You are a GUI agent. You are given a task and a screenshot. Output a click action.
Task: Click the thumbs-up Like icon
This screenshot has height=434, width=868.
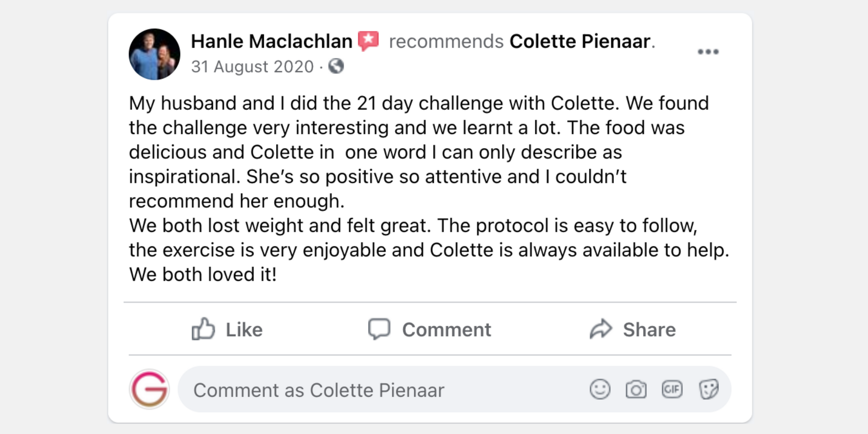[203, 329]
